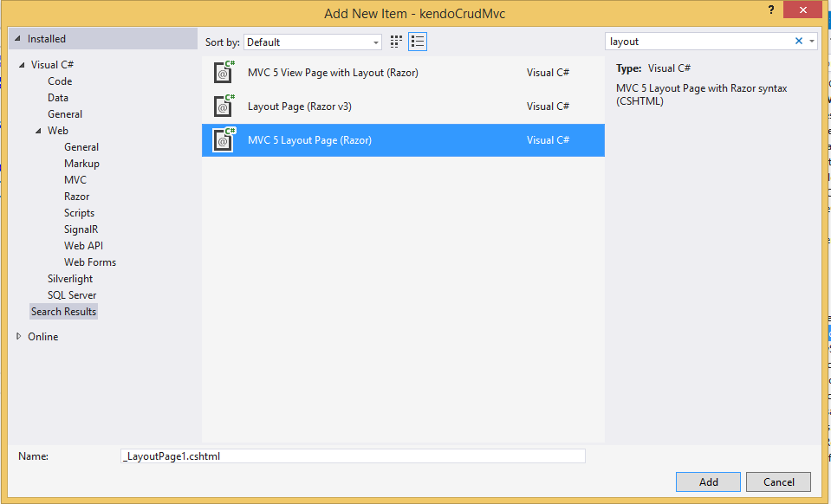Select the Silverlight category
831x504 pixels.
click(70, 279)
